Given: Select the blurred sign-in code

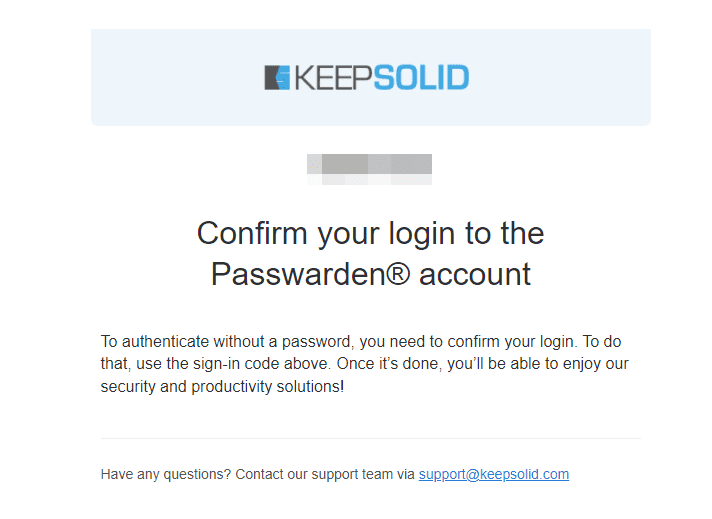Looking at the screenshot, I should click(x=369, y=168).
